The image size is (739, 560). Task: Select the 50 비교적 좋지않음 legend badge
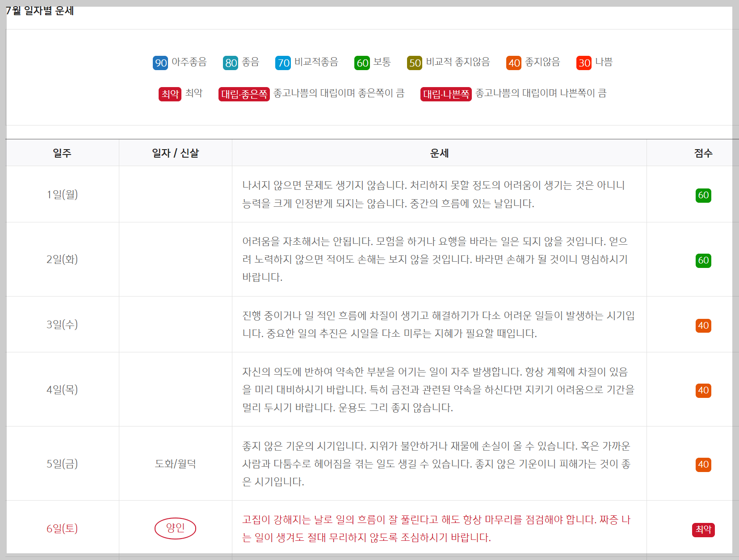[x=415, y=63]
